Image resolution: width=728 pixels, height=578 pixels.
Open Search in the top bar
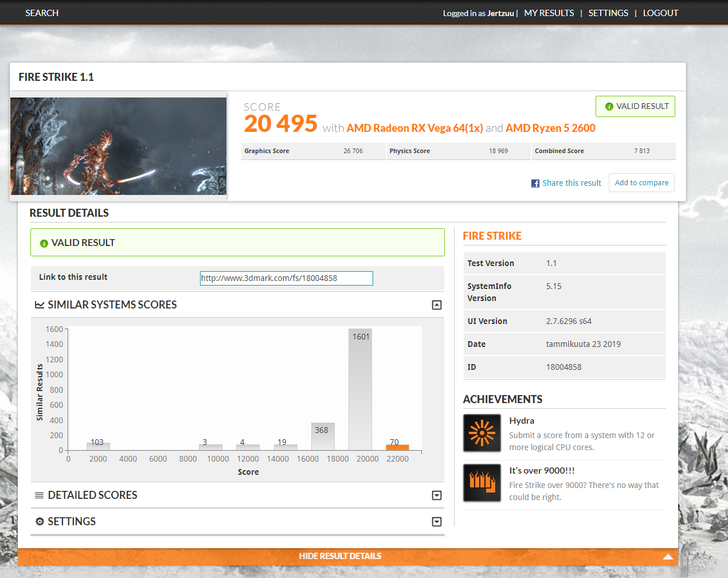pos(42,13)
